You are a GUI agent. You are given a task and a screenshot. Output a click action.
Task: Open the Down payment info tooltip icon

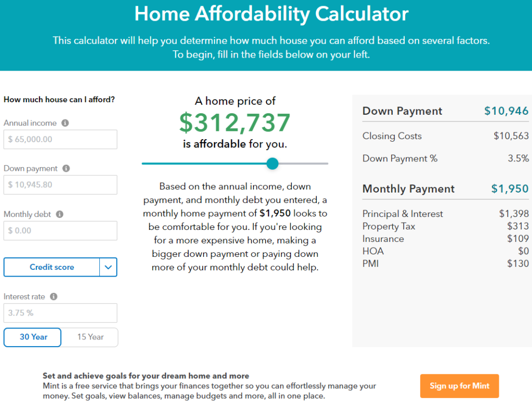click(66, 168)
